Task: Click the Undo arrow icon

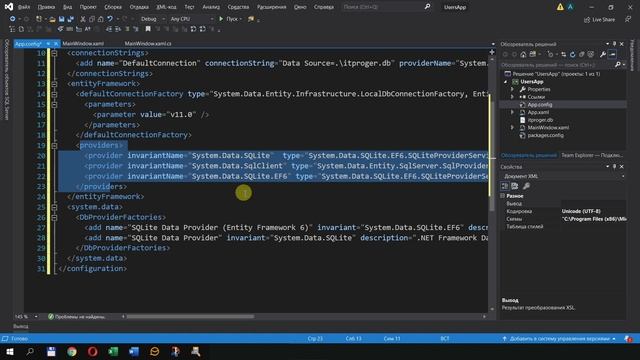Action: tap(110, 19)
